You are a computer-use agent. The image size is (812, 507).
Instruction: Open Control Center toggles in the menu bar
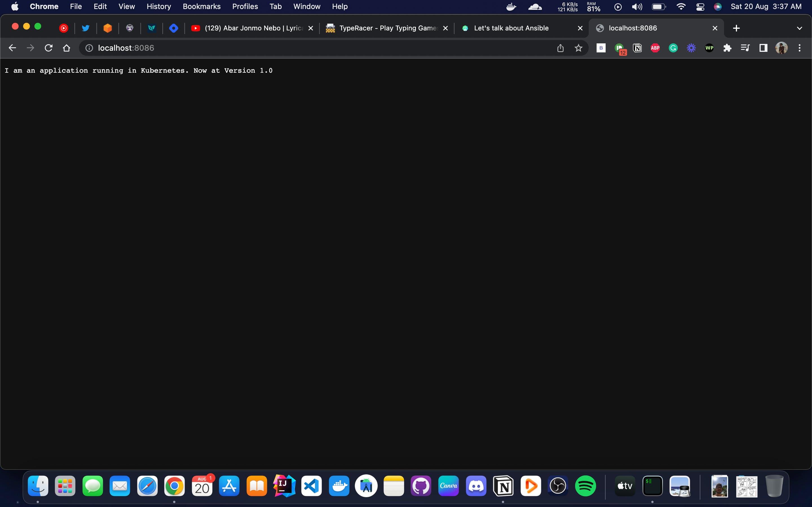click(700, 6)
